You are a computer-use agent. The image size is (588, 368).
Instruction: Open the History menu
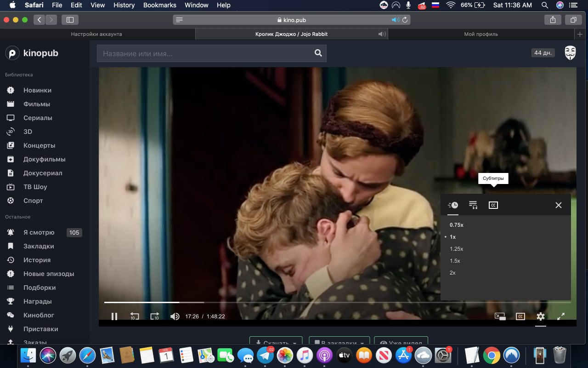coord(124,5)
